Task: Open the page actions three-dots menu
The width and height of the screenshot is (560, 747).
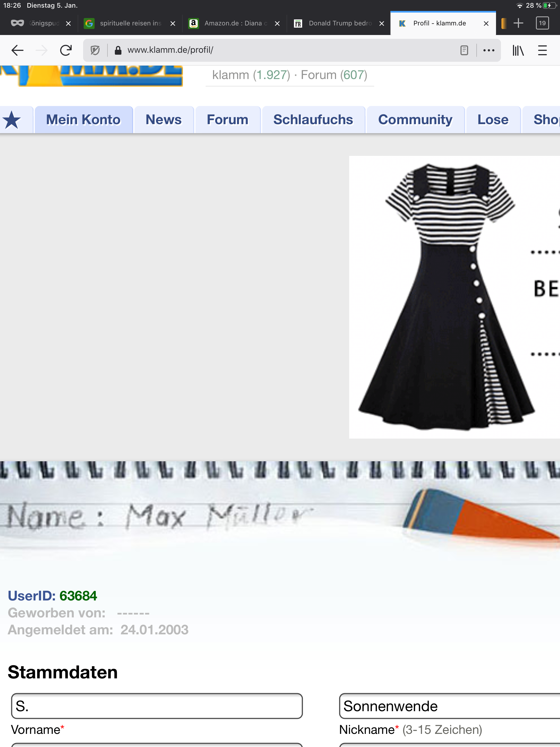Action: 488,50
